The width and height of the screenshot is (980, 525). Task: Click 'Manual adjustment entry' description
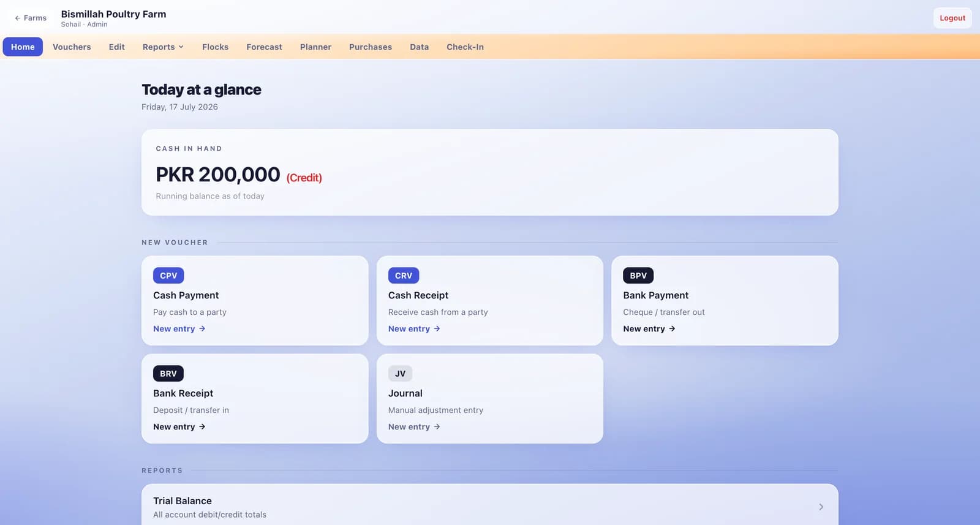point(435,410)
